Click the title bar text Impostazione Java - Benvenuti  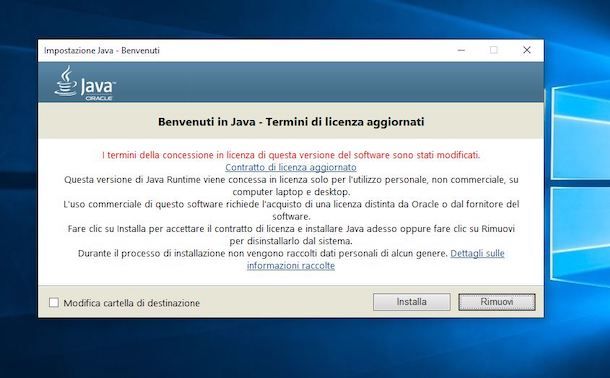pyautogui.click(x=102, y=51)
